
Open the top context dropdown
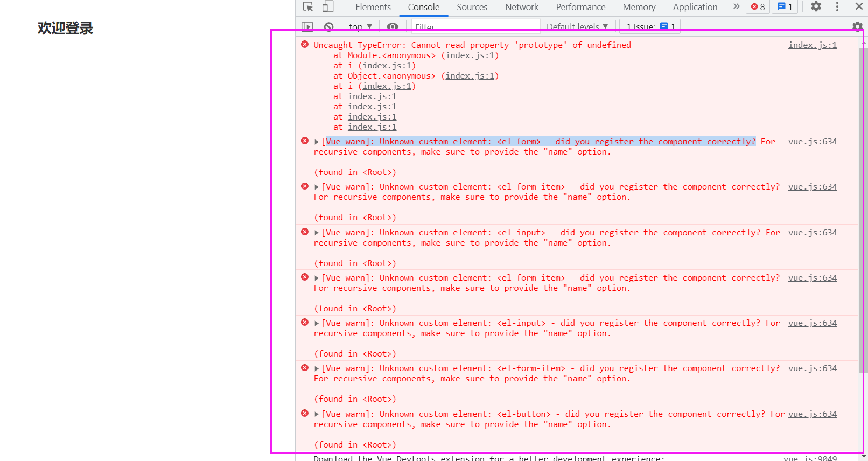pyautogui.click(x=360, y=26)
